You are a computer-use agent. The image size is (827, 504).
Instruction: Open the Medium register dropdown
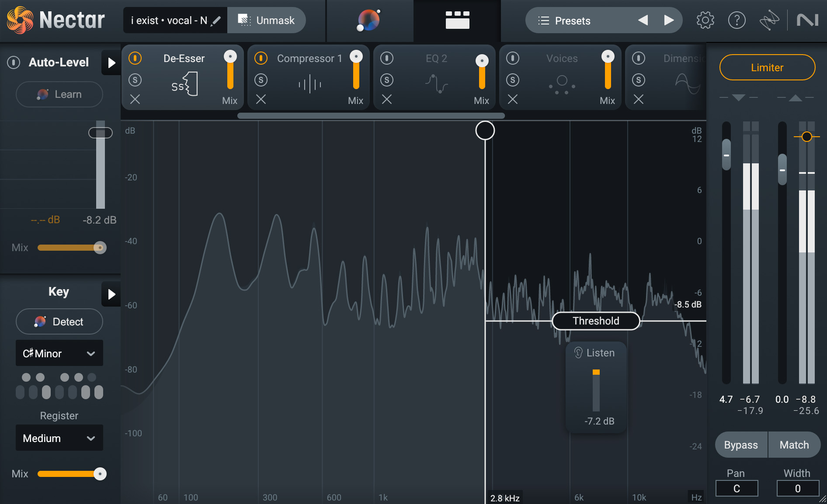click(x=59, y=438)
